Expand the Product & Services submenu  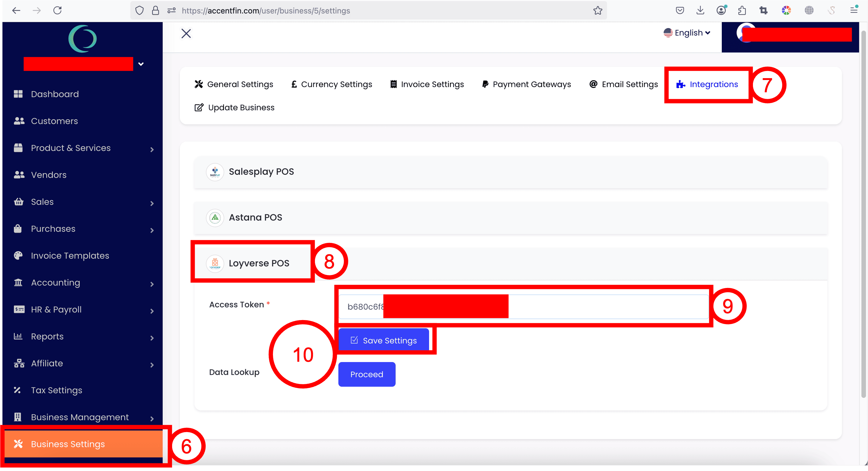click(x=152, y=149)
